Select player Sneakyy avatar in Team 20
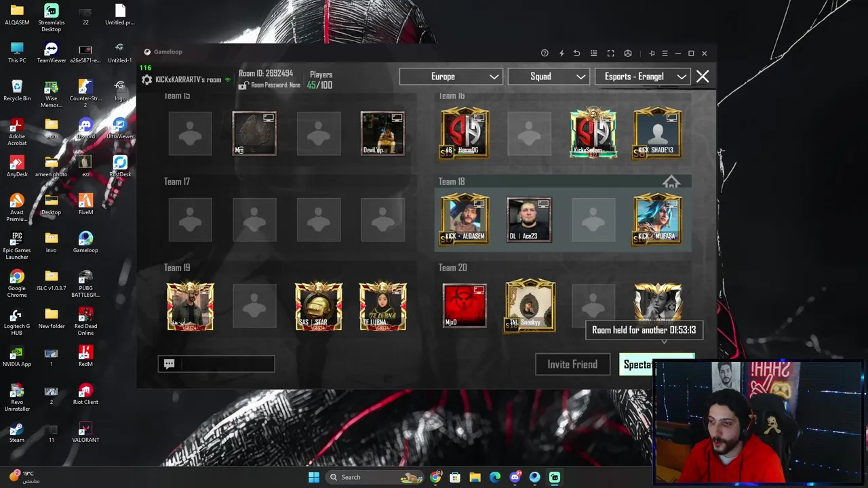868x488 pixels. [x=530, y=306]
